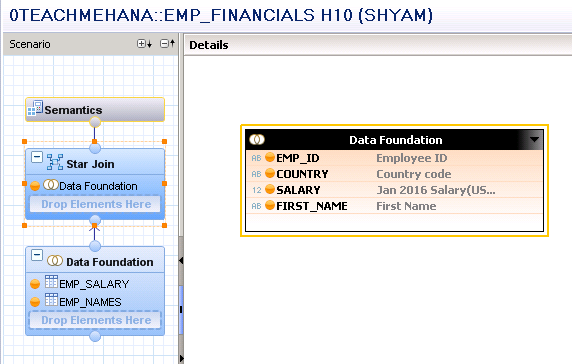Select Data Foundation entry inside Star Join

(98, 186)
